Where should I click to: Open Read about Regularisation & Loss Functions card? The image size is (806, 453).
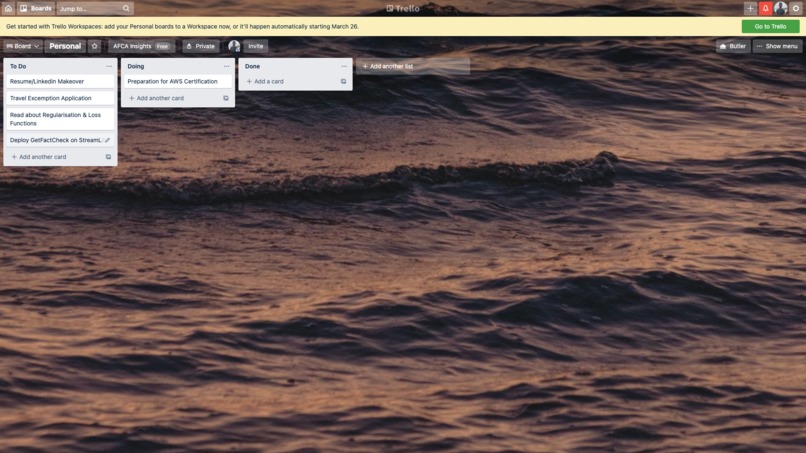tap(60, 119)
